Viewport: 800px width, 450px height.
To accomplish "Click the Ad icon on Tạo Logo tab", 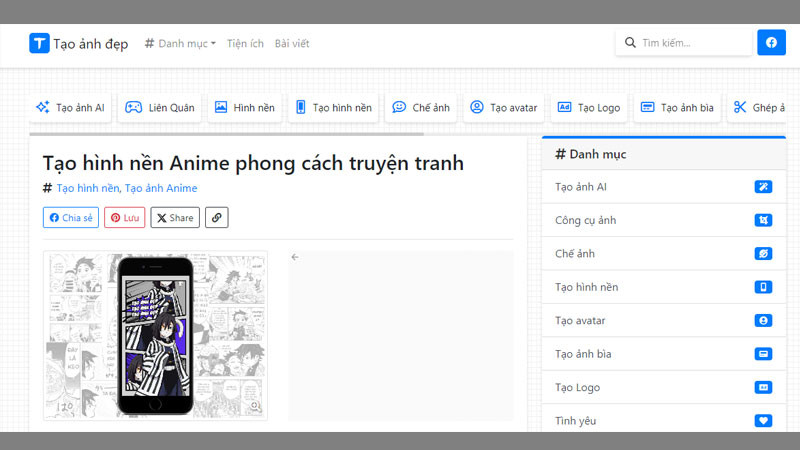I will tap(564, 107).
